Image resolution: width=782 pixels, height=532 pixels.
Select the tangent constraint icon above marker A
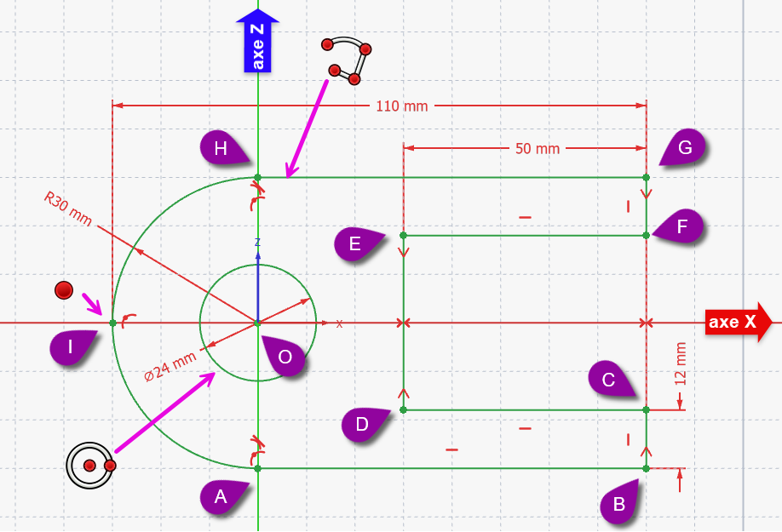[x=254, y=444]
